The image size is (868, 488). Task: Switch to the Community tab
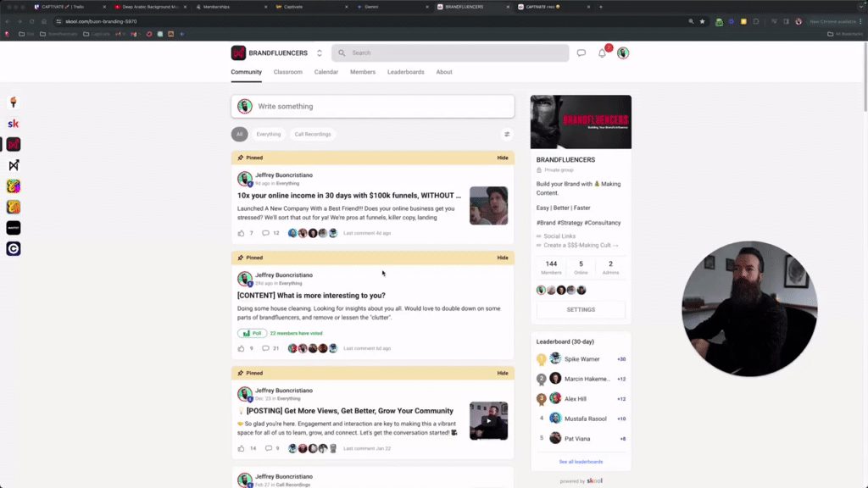coord(247,72)
